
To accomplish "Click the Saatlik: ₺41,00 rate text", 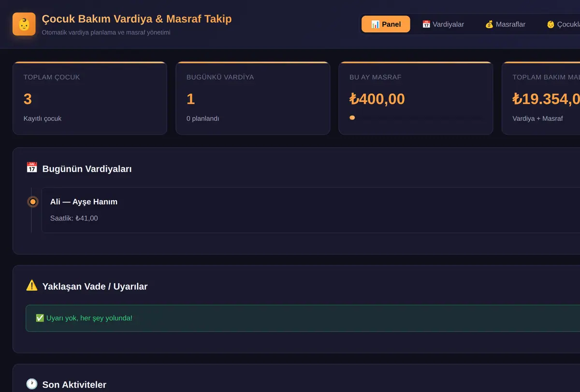I will [x=74, y=218].
